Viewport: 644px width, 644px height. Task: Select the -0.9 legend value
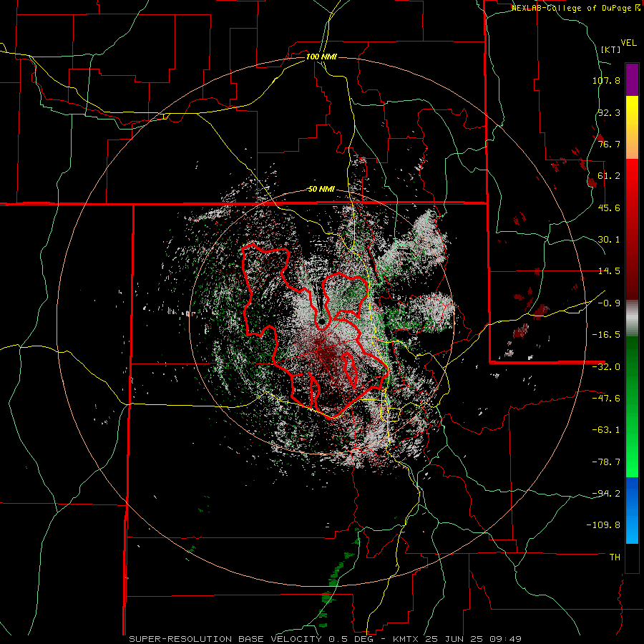coord(609,303)
